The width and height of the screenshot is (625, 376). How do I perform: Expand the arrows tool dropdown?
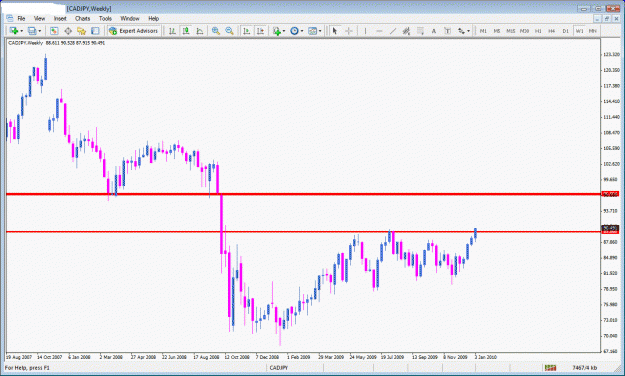(x=468, y=31)
